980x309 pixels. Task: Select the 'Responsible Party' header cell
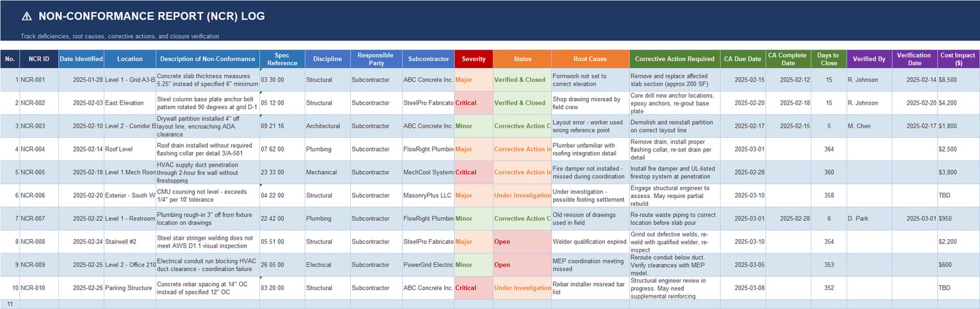tap(376, 59)
